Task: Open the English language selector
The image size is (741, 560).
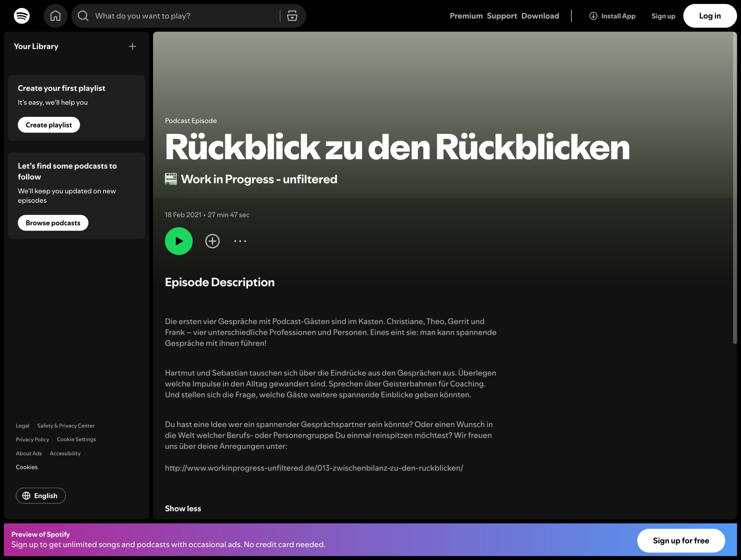Action: pos(41,495)
